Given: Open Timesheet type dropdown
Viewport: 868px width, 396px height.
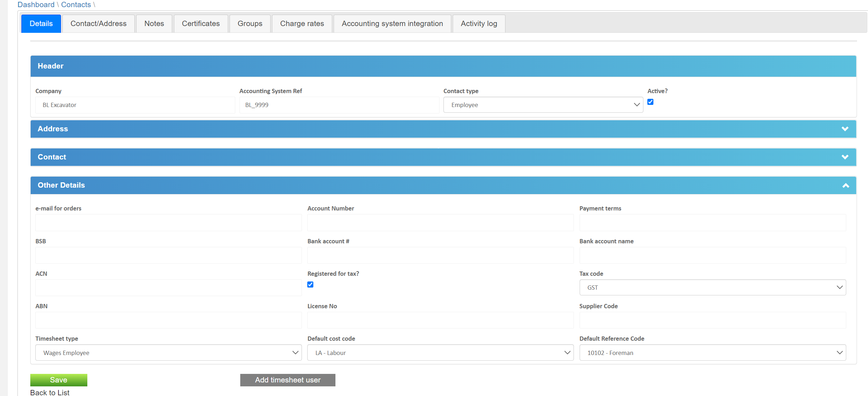Looking at the screenshot, I should (x=168, y=353).
